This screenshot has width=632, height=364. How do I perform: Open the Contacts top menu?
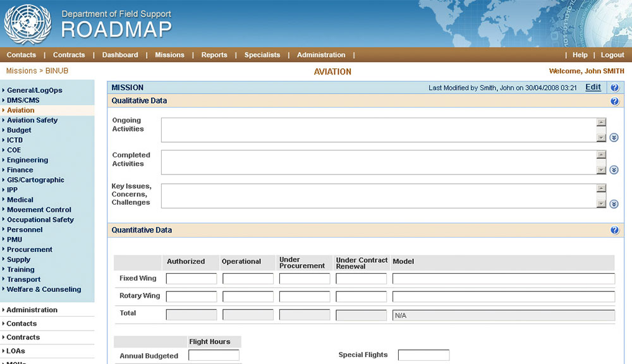coord(21,55)
